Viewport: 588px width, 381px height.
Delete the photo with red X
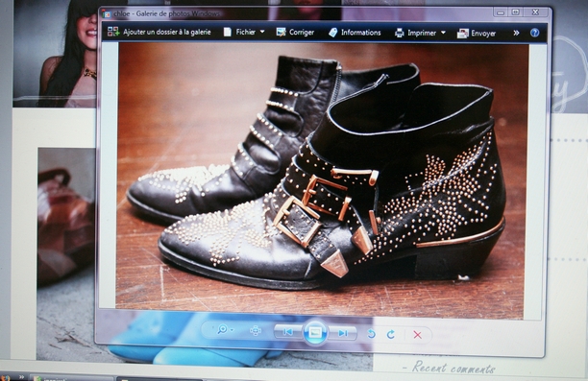[x=417, y=335]
